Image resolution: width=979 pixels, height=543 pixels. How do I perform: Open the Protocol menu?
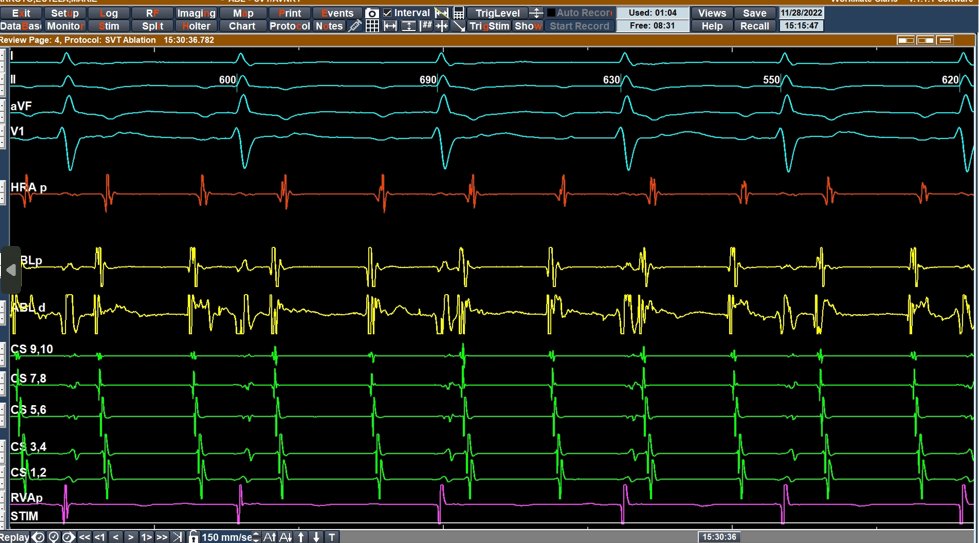290,26
